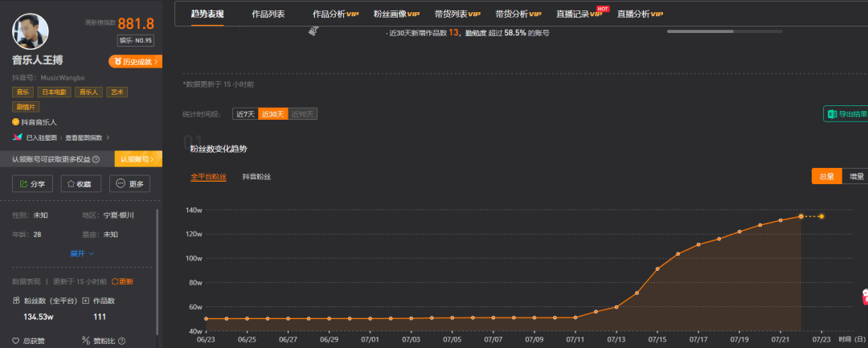This screenshot has width=868, height=348.
Task: Open the profile avatar of 音乐人王搏
Action: [31, 31]
